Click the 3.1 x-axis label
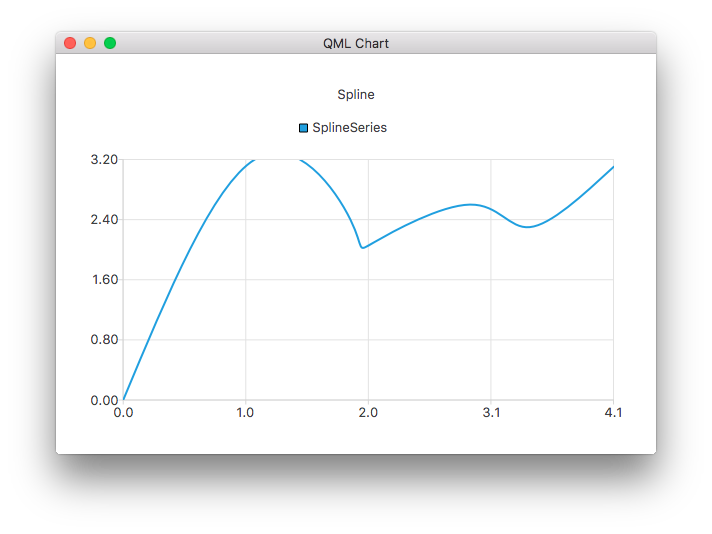712x534 pixels. pos(491,413)
